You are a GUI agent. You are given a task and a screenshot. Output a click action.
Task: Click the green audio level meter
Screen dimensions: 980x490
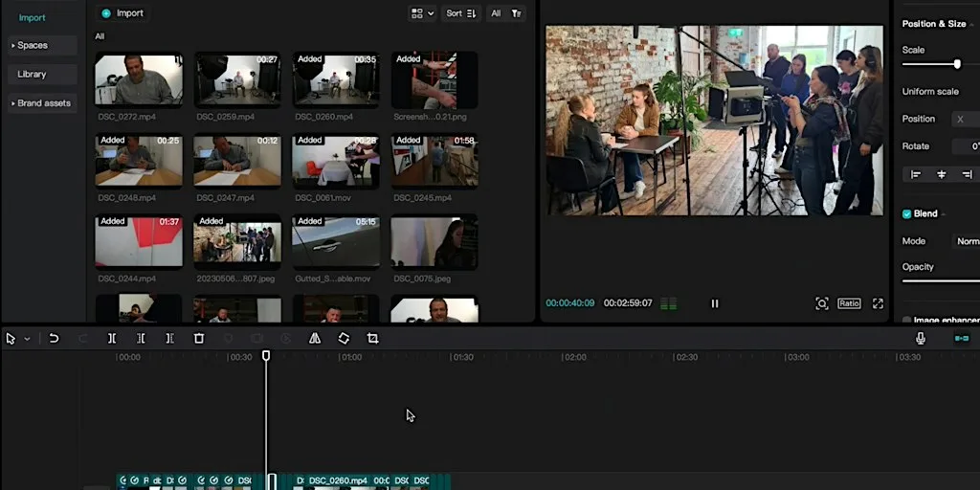click(x=669, y=303)
